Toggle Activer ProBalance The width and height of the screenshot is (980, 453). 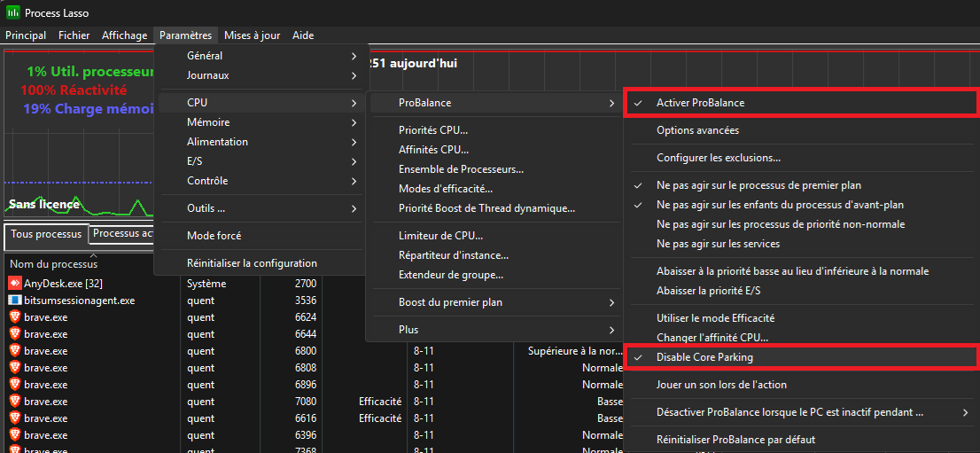(x=801, y=103)
